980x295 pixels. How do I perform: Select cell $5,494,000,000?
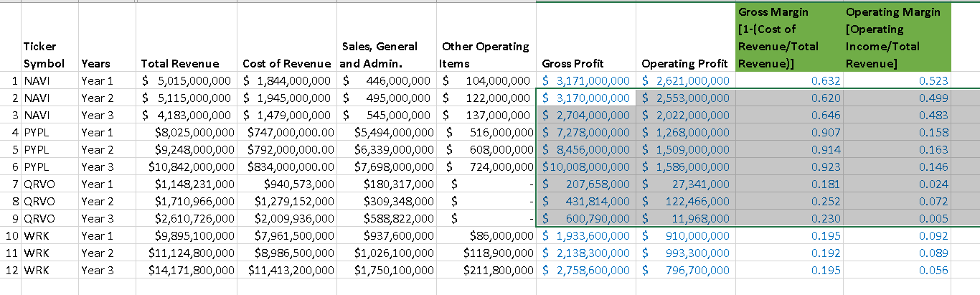(x=387, y=133)
